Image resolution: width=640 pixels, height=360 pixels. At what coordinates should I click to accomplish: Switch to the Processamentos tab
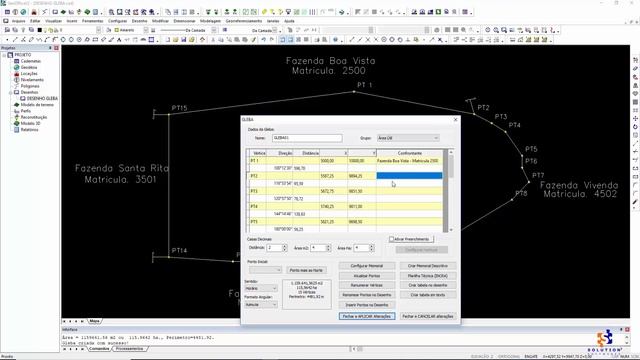[x=129, y=349]
